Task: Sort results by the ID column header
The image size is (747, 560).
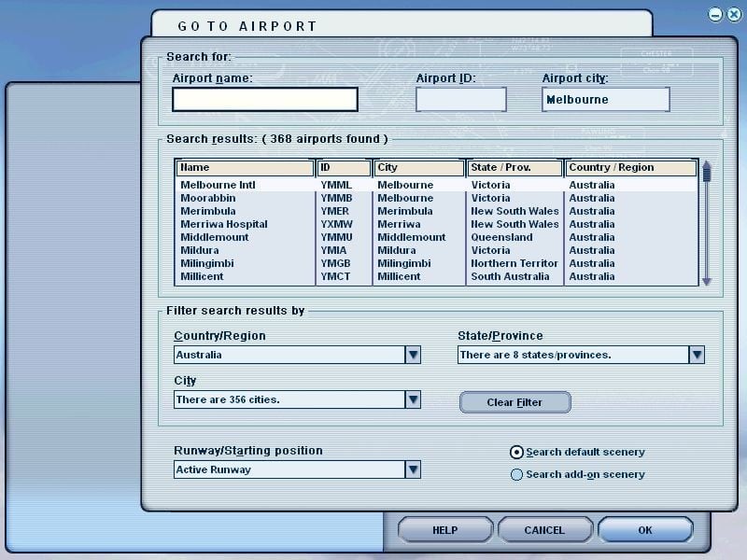Action: tap(344, 168)
